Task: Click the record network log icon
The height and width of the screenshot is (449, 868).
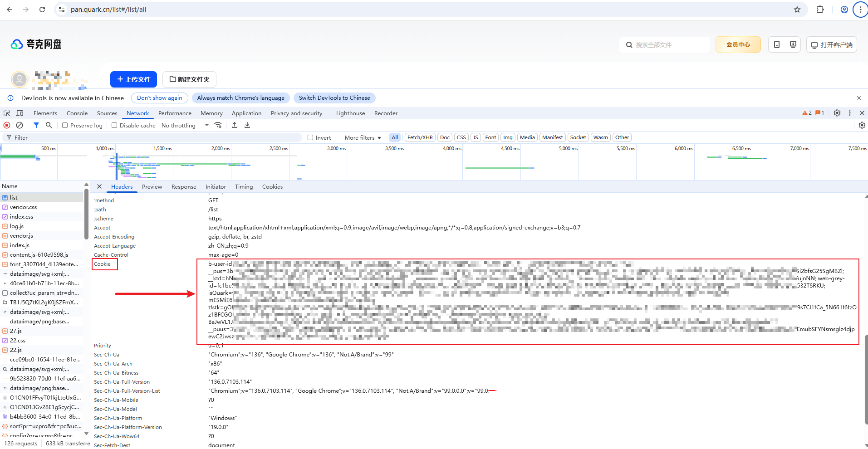Action: coord(7,125)
